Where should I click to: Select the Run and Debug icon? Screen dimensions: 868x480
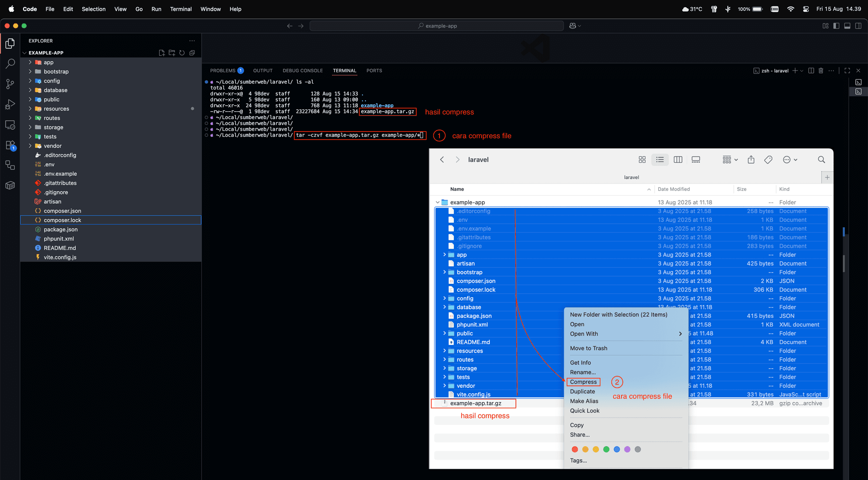[x=10, y=104]
